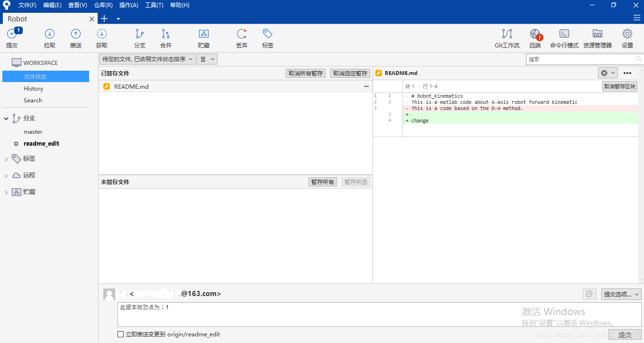Image resolution: width=644 pixels, height=343 pixels.
Task: Click the magnifier icon in search box
Action: pos(639,59)
